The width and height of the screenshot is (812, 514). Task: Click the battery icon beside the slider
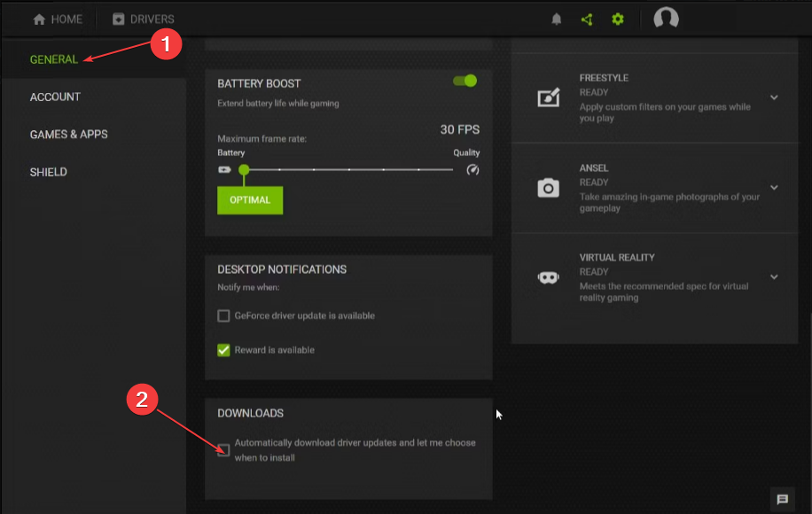point(224,170)
